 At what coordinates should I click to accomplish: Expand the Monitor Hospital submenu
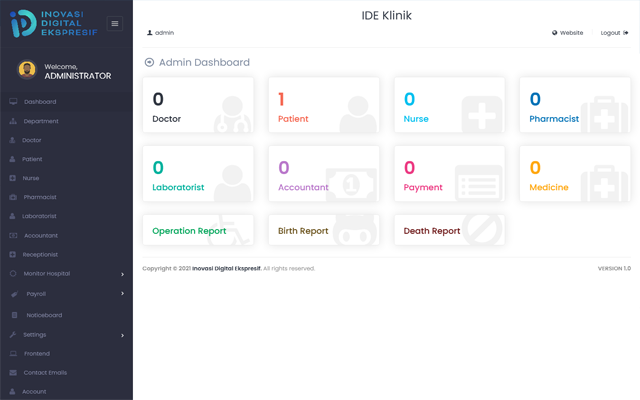[x=122, y=274]
